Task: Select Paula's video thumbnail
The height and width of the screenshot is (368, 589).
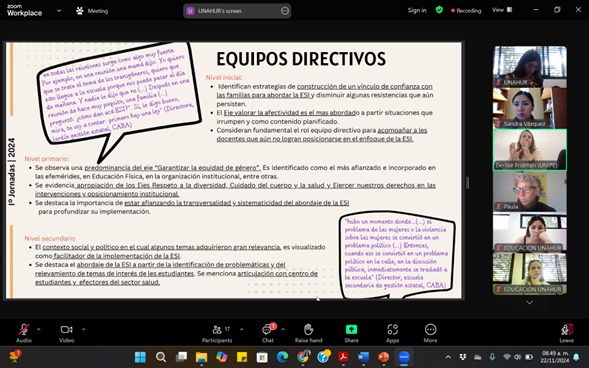Action: click(x=530, y=192)
